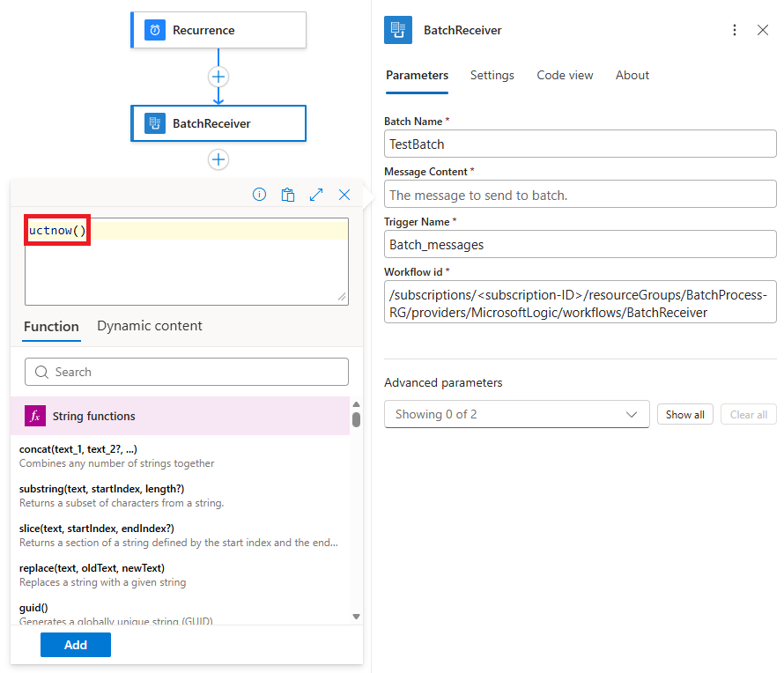Click the function list scroll down arrow
The height and width of the screenshot is (673, 784).
(x=356, y=617)
